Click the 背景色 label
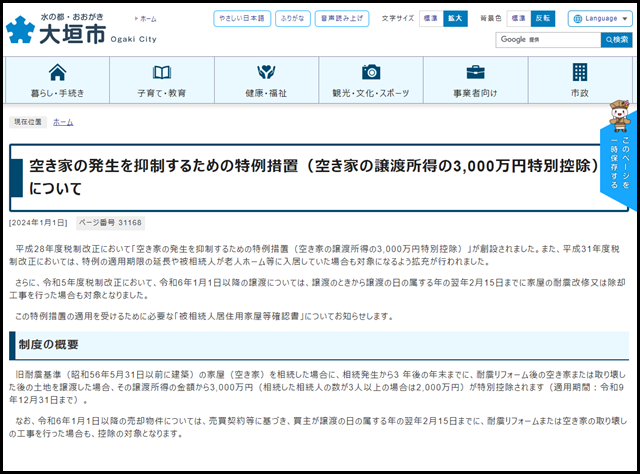Viewport: 640px width, 474px height. pos(491,18)
